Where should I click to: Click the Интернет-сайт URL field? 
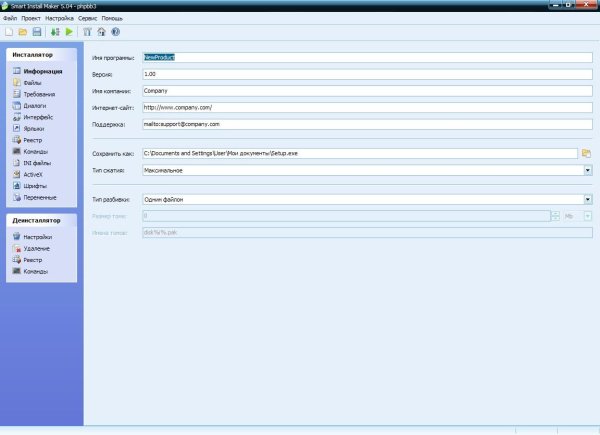click(367, 108)
